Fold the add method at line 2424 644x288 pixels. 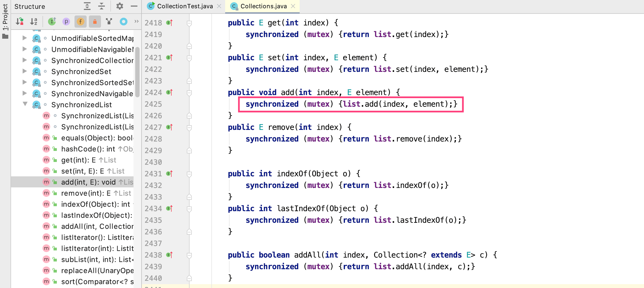pyautogui.click(x=189, y=93)
